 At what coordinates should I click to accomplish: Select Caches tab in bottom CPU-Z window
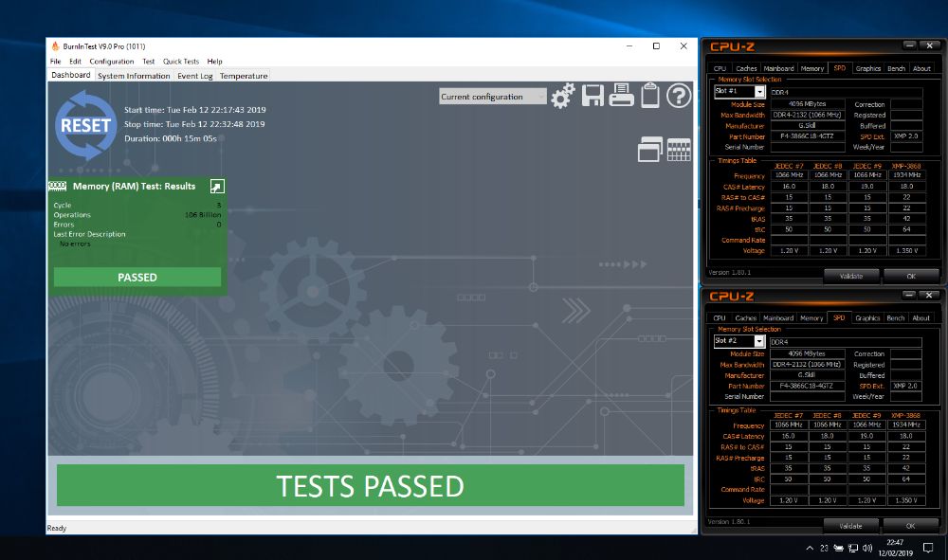pyautogui.click(x=745, y=317)
